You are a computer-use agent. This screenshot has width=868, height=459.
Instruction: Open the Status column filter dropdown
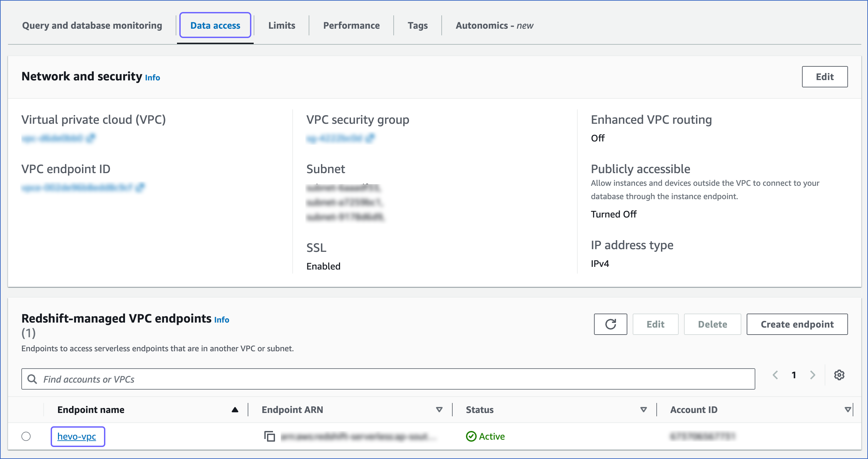(x=643, y=409)
